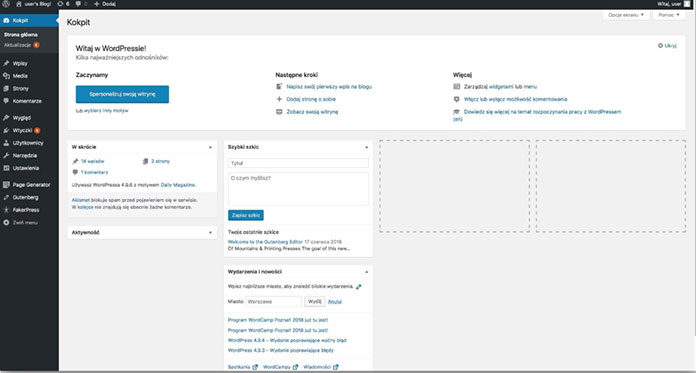This screenshot has width=696, height=373.
Task: Open the WordCampy external link
Action: point(280,367)
